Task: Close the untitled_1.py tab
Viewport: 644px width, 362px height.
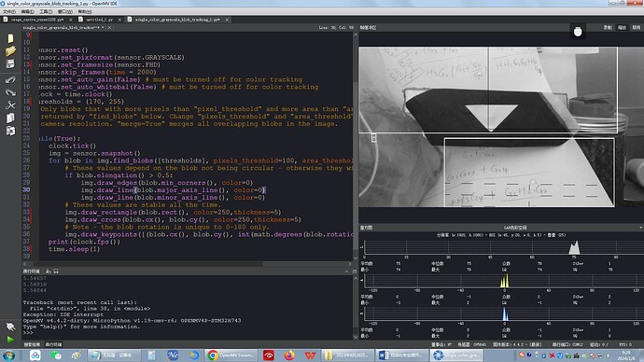Action: tap(119, 20)
